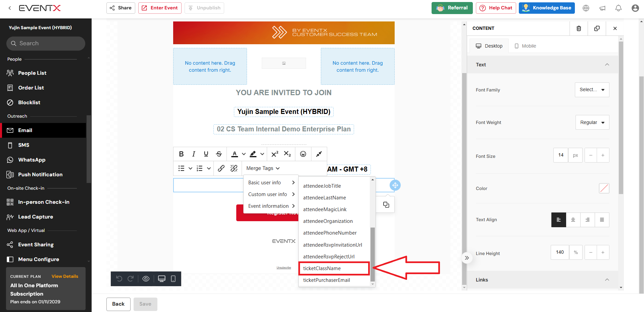Click the highlight color marker icon
This screenshot has height=312, width=644.
253,154
